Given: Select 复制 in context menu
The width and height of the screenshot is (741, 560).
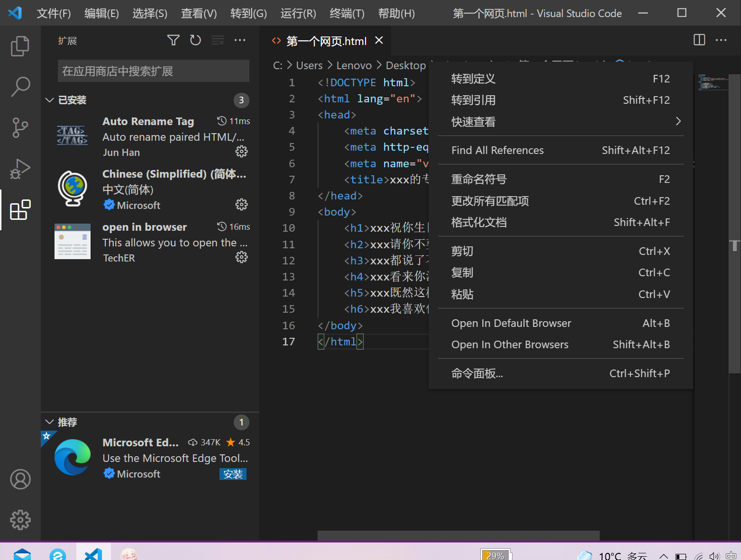Looking at the screenshot, I should pyautogui.click(x=561, y=272).
